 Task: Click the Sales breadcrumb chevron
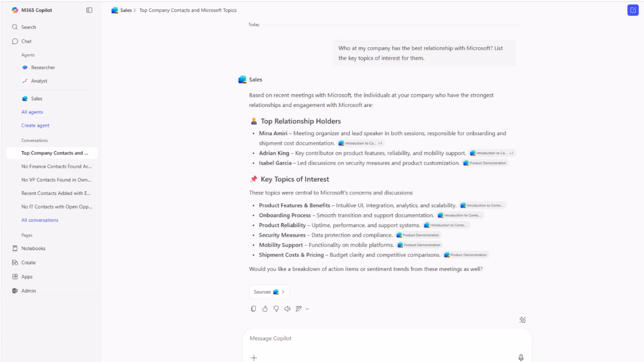135,10
